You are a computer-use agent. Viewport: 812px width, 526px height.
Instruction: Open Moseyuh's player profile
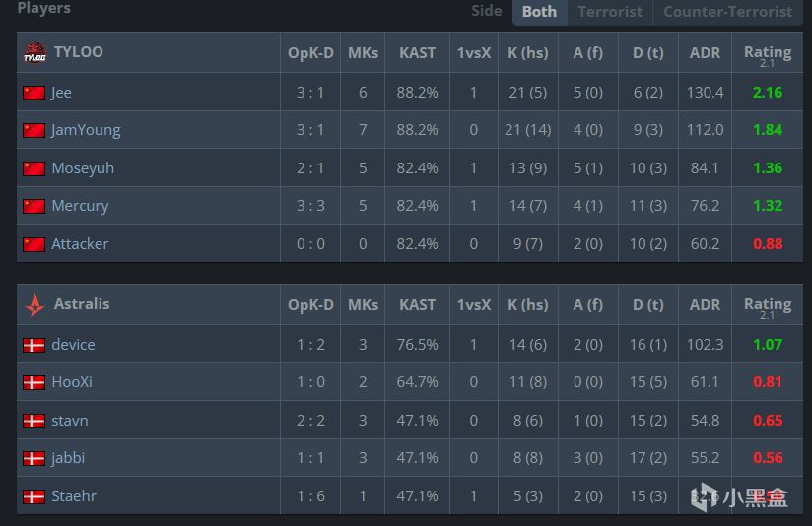pyautogui.click(x=83, y=168)
